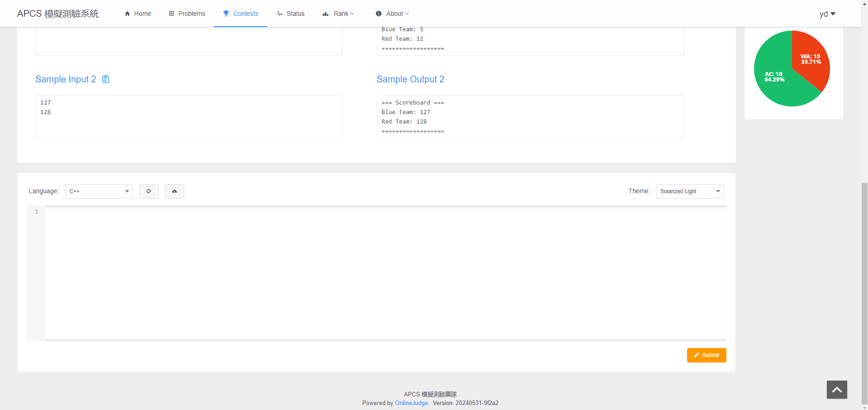Submit the code with Submit button
This screenshot has height=410, width=868.
[x=706, y=355]
